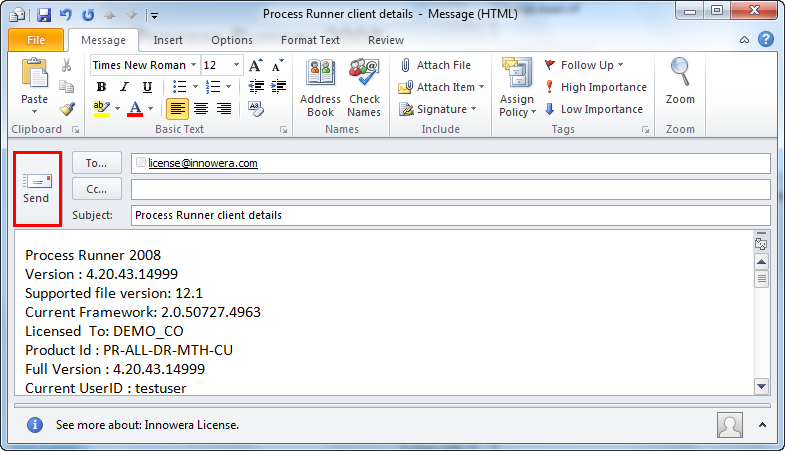The width and height of the screenshot is (785, 451).
Task: Click the license@innowera.com recipient
Action: (x=203, y=163)
